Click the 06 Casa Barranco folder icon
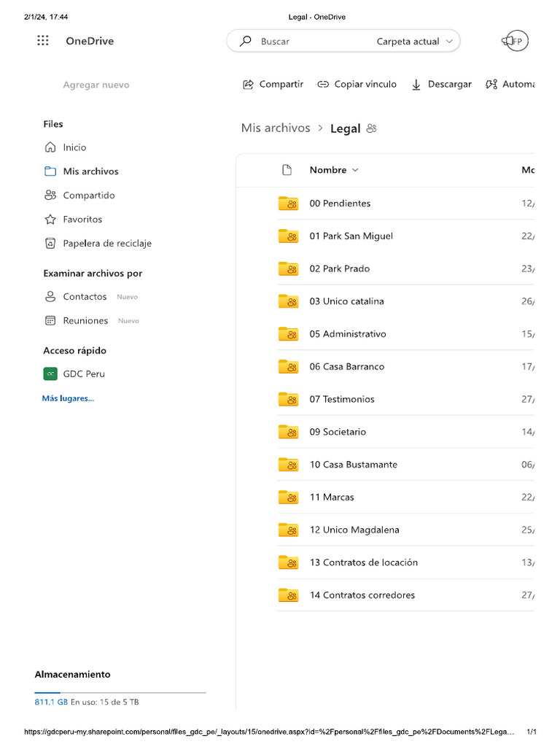 (288, 366)
